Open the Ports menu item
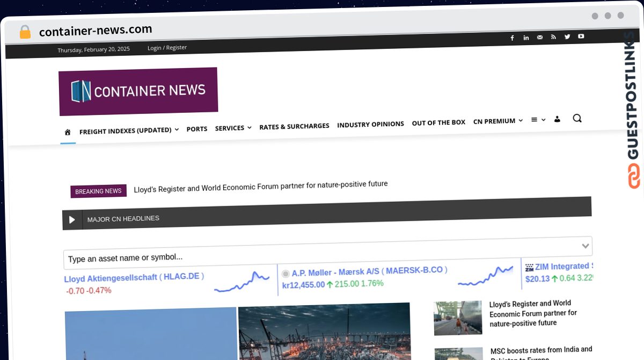Image resolution: width=644 pixels, height=360 pixels. click(x=197, y=129)
